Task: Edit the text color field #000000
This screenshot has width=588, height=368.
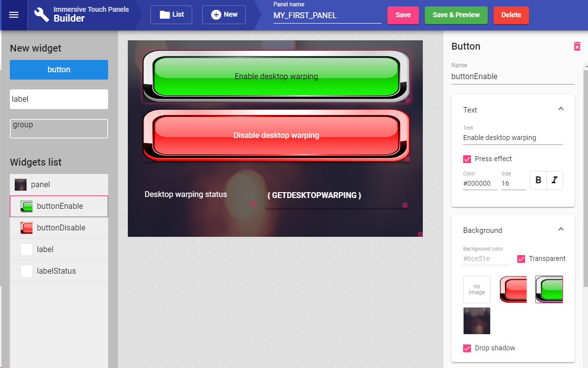Action: pos(480,183)
